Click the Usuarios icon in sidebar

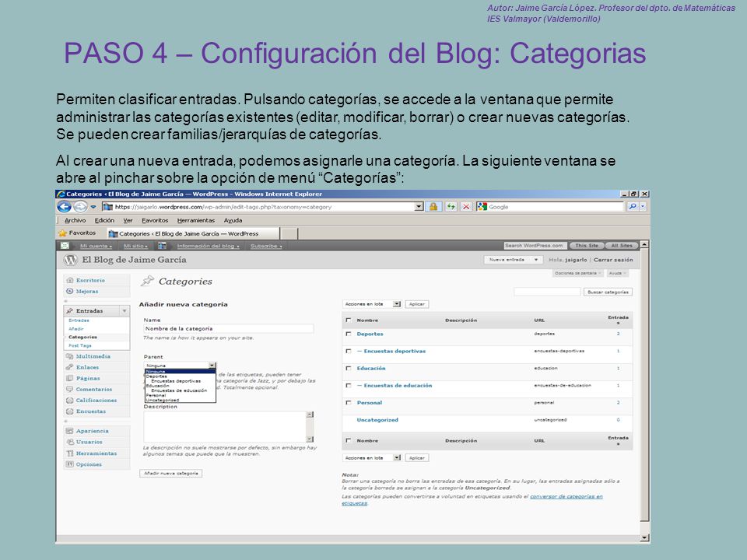coord(70,442)
